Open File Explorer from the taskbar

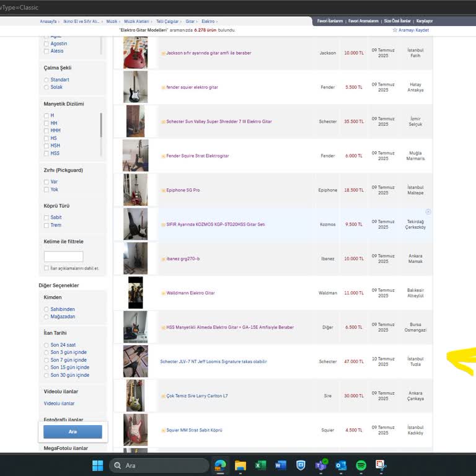coord(240,465)
